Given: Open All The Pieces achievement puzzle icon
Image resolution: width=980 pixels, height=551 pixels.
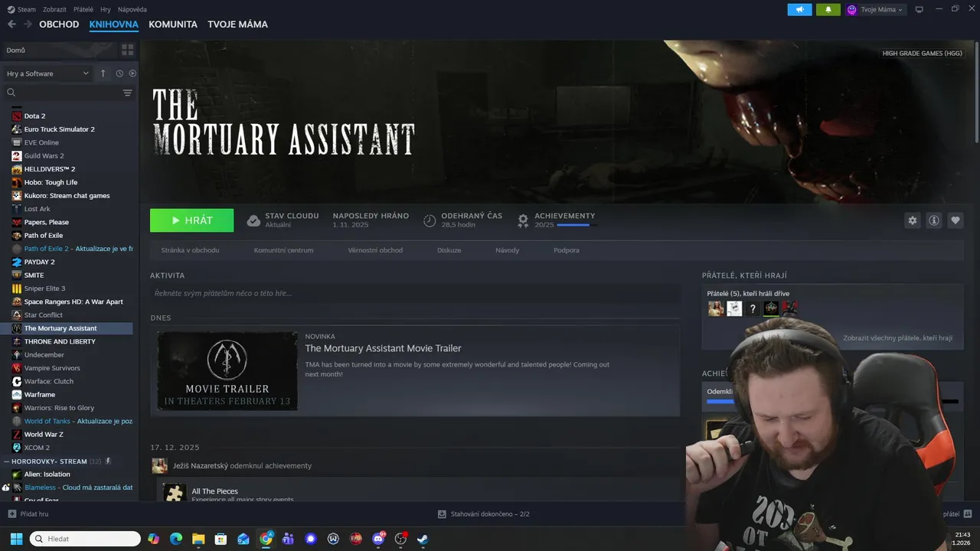Looking at the screenshot, I should point(175,493).
